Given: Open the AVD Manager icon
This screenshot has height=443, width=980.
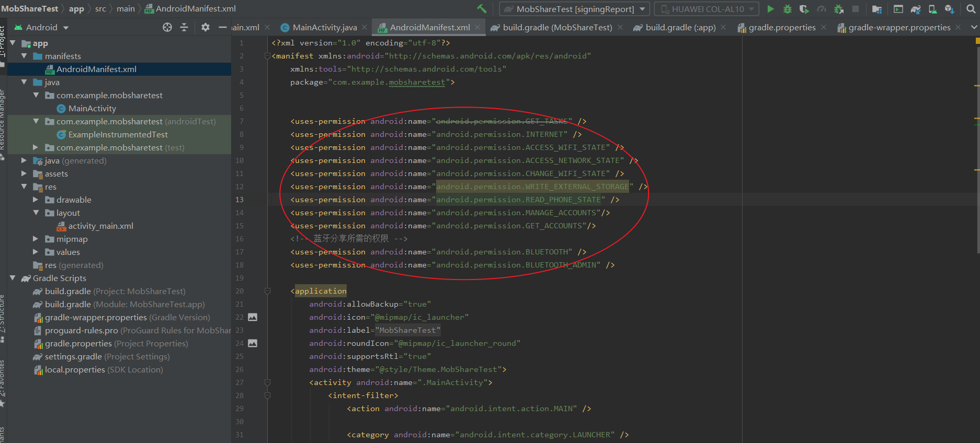Looking at the screenshot, I should coord(932,9).
